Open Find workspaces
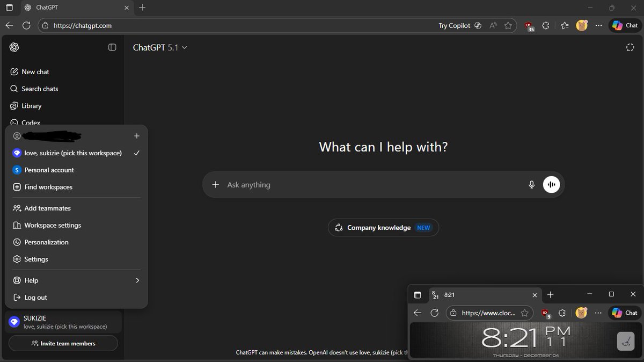 tap(76, 187)
